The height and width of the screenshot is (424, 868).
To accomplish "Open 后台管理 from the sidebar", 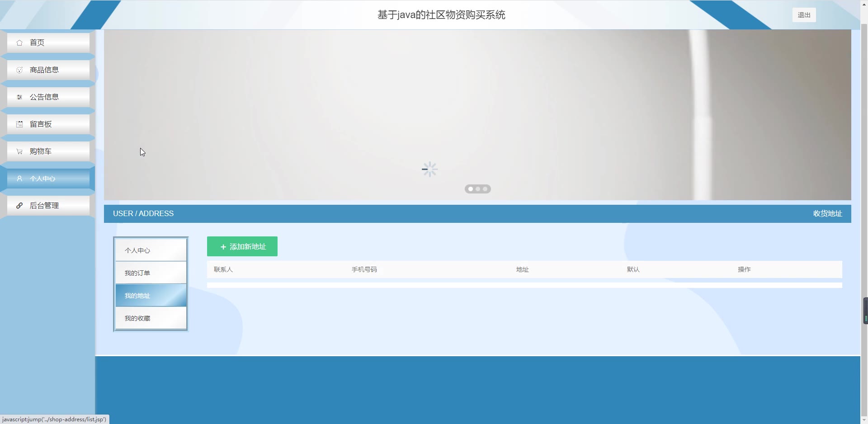I will pyautogui.click(x=48, y=206).
